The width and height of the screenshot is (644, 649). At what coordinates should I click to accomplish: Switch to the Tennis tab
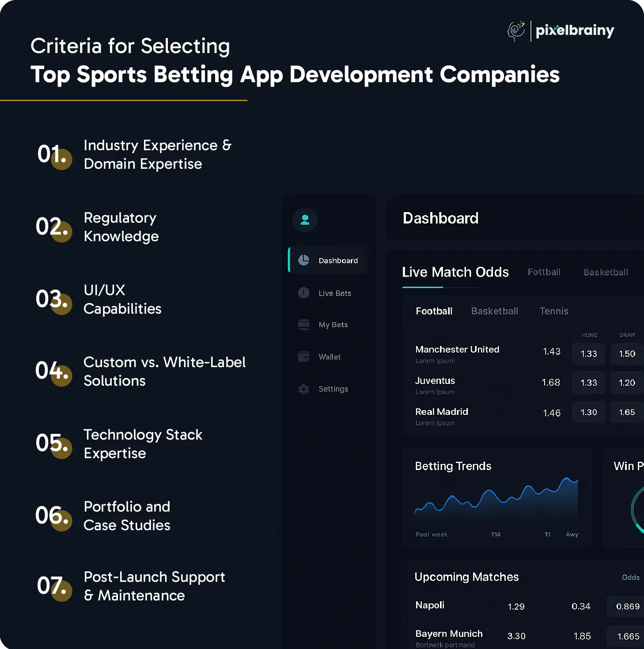tap(553, 311)
